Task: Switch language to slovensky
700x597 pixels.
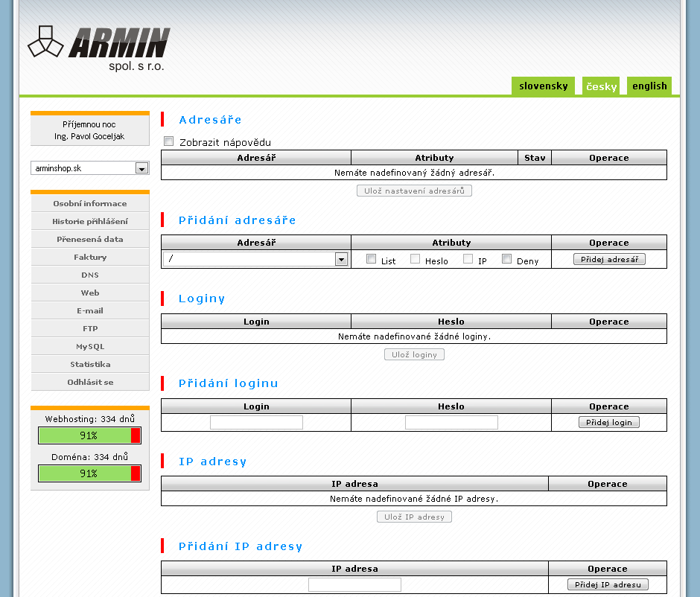Action: click(543, 86)
